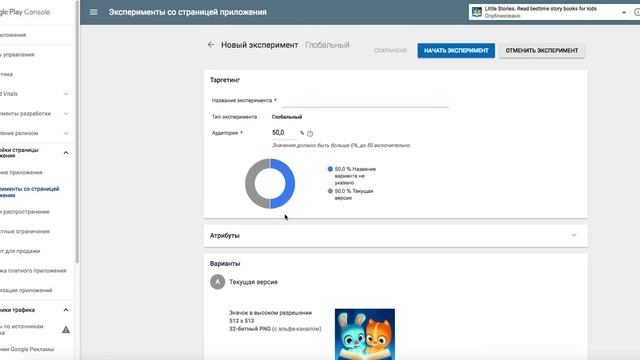The image size is (640, 360).
Task: Click the blue donut chart segment
Action: click(289, 184)
